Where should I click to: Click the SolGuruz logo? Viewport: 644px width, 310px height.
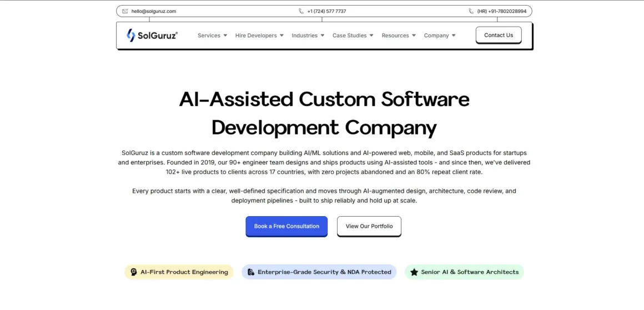(x=152, y=36)
